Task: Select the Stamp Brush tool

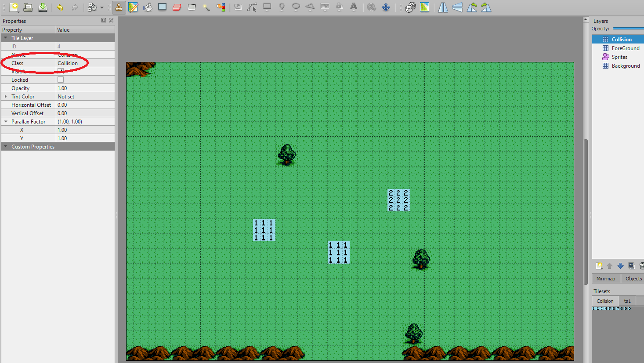Action: (x=119, y=7)
